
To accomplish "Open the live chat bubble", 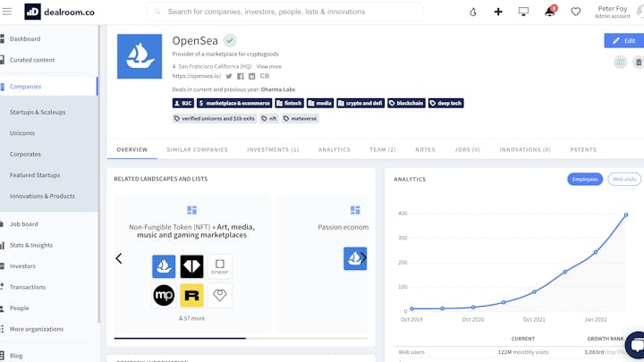I will 635,343.
